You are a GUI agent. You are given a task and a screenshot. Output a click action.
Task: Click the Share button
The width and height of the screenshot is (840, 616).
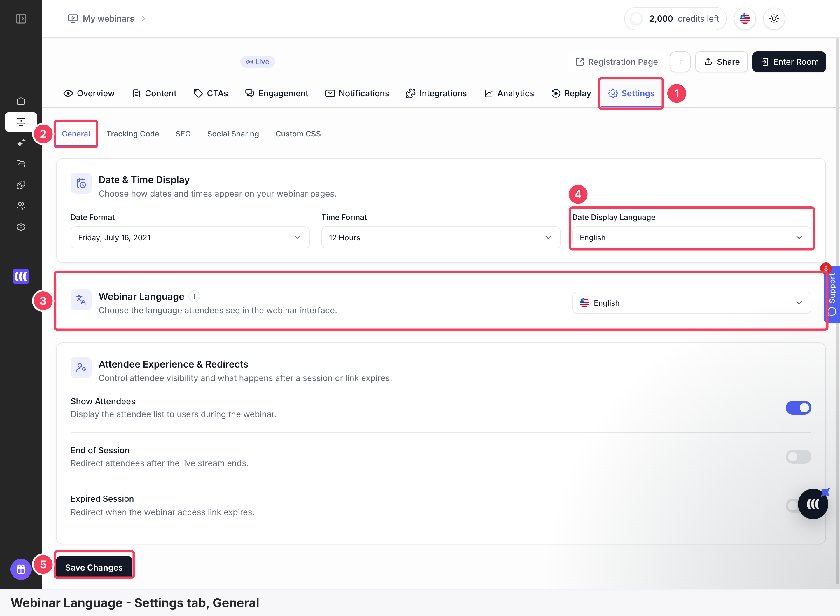coord(721,62)
